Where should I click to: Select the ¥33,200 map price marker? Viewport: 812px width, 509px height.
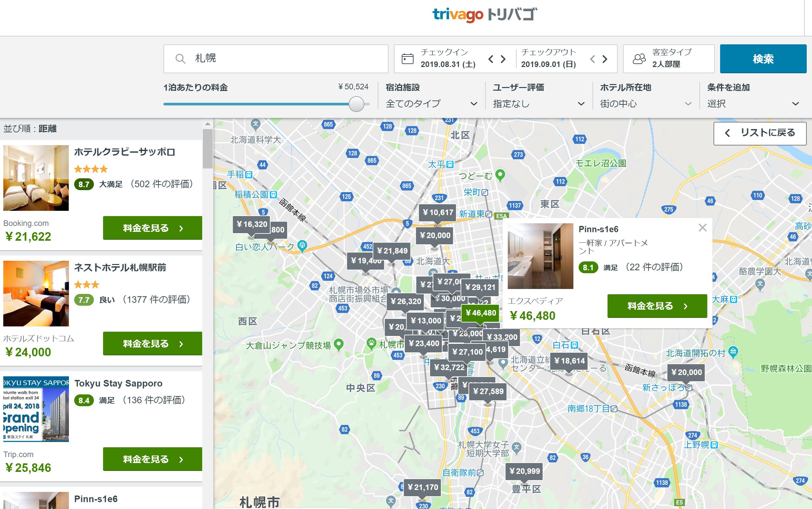click(502, 337)
